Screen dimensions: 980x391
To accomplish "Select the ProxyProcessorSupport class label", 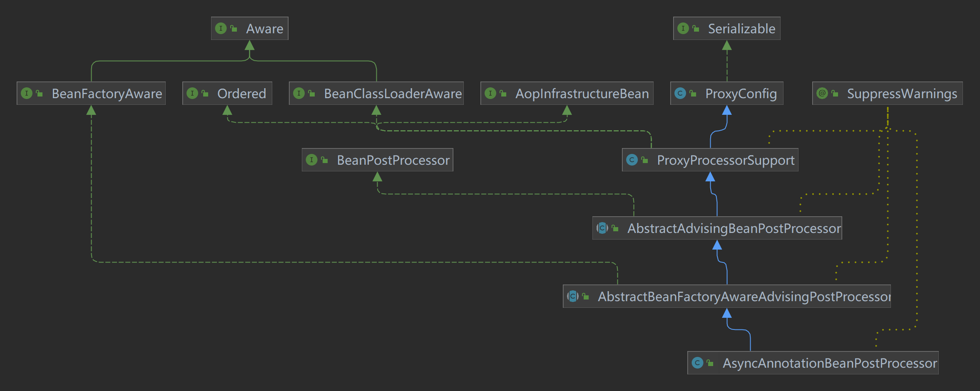I will 725,160.
